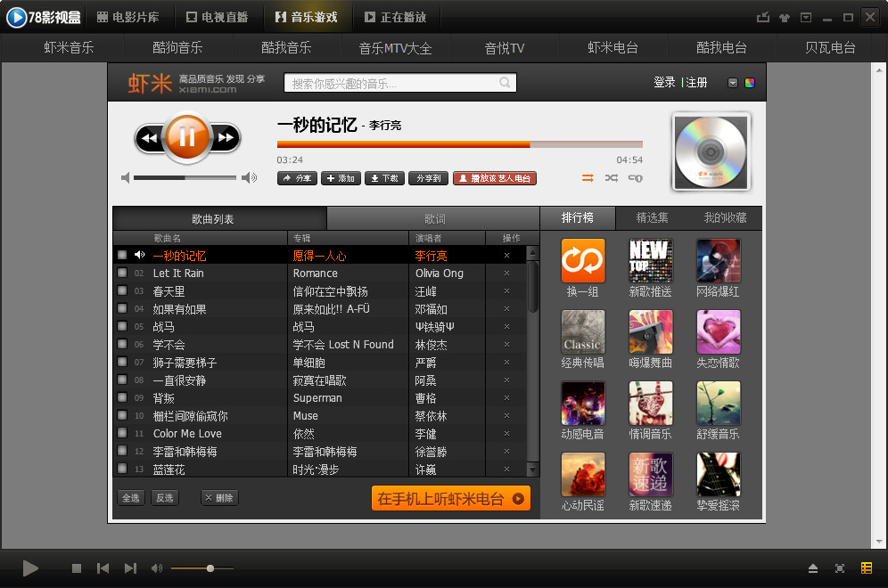Toggle the playlist panel icon at bottom right
888x588 pixels.
point(867,568)
